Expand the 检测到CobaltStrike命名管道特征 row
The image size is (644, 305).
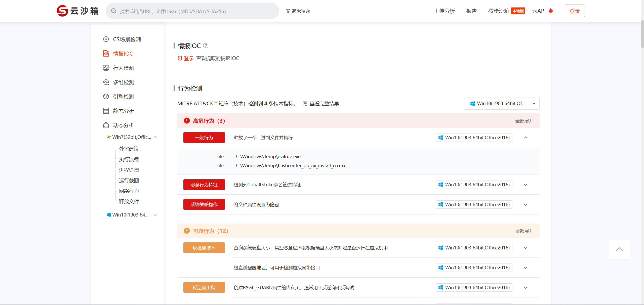click(526, 185)
